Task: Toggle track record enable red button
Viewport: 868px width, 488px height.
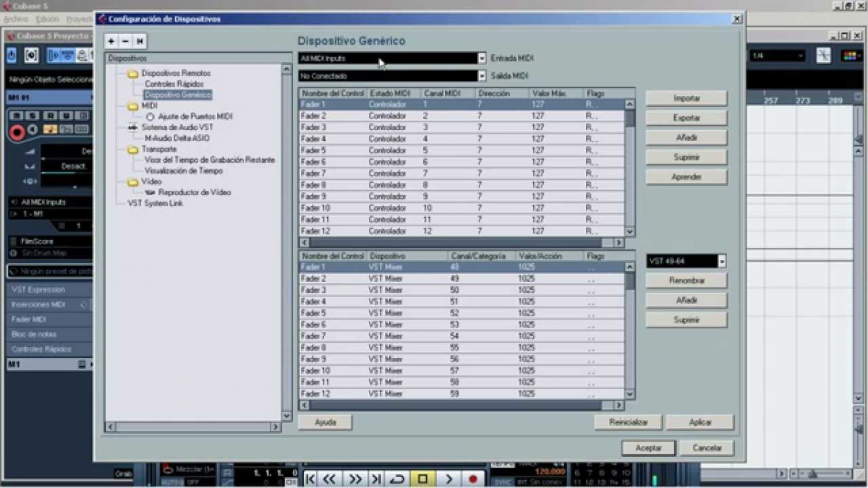Action: tap(17, 132)
